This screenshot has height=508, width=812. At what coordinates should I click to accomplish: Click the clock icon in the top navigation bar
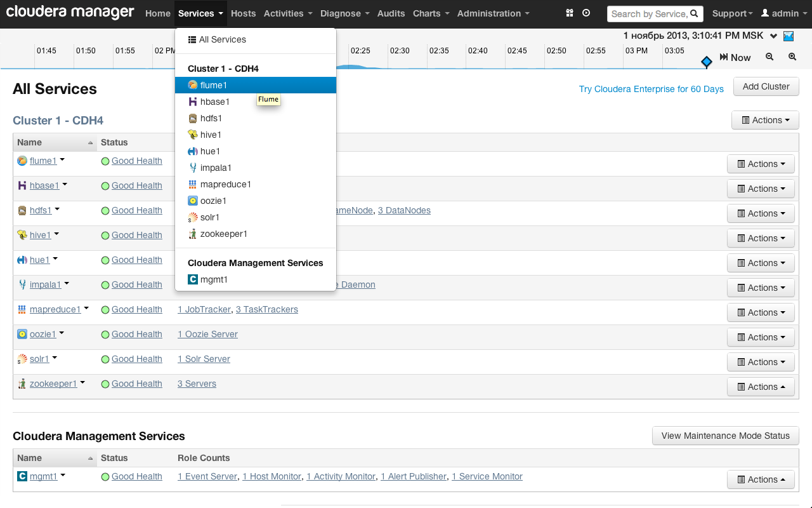coord(586,13)
